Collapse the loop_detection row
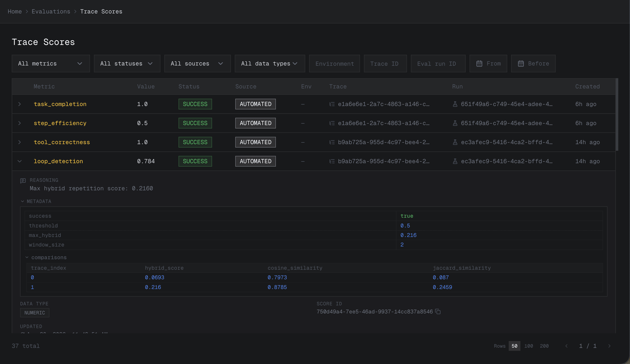Viewport: 630px width, 364px height. click(20, 161)
